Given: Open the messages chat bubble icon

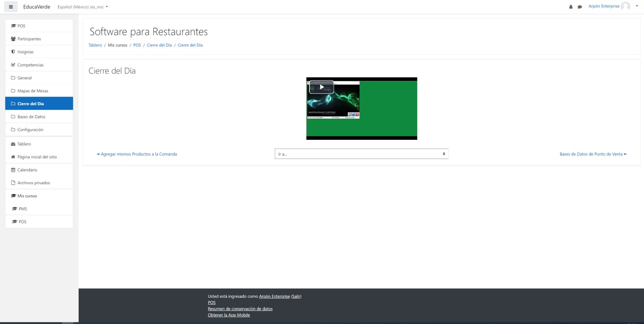Looking at the screenshot, I should tap(580, 7).
